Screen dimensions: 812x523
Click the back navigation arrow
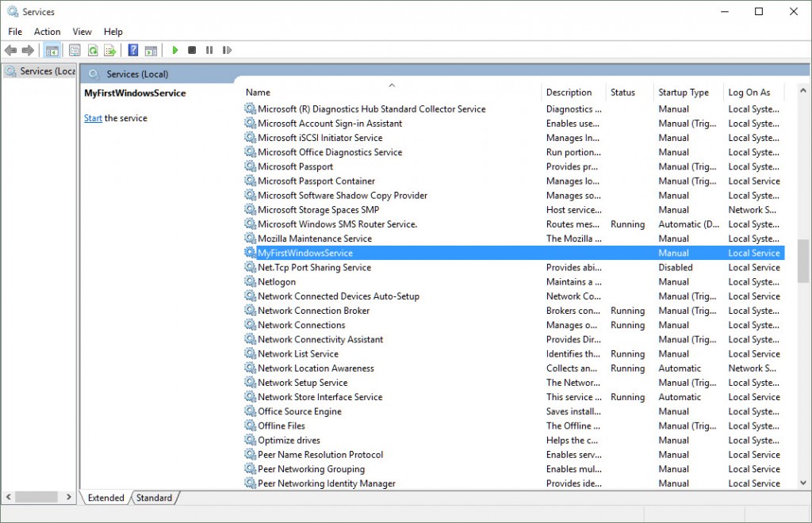[10, 50]
